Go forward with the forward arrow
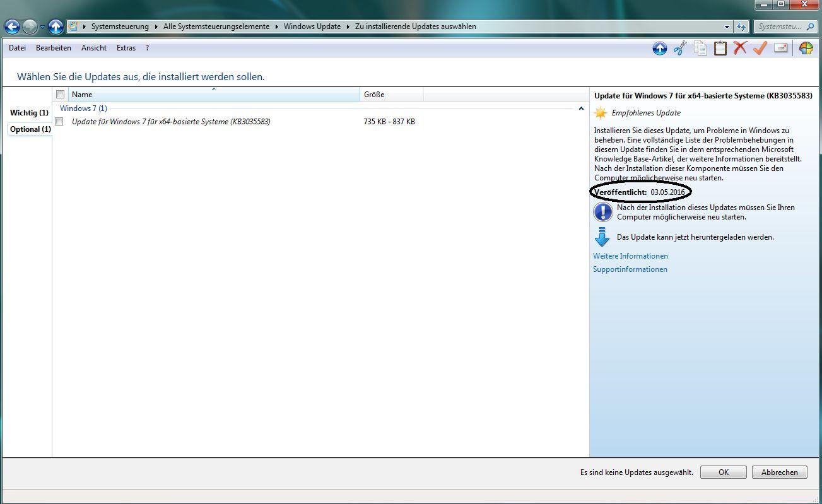Image resolution: width=822 pixels, height=504 pixels. click(x=30, y=26)
